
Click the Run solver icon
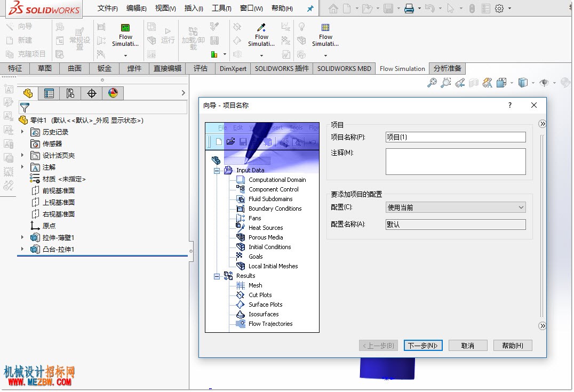168,36
